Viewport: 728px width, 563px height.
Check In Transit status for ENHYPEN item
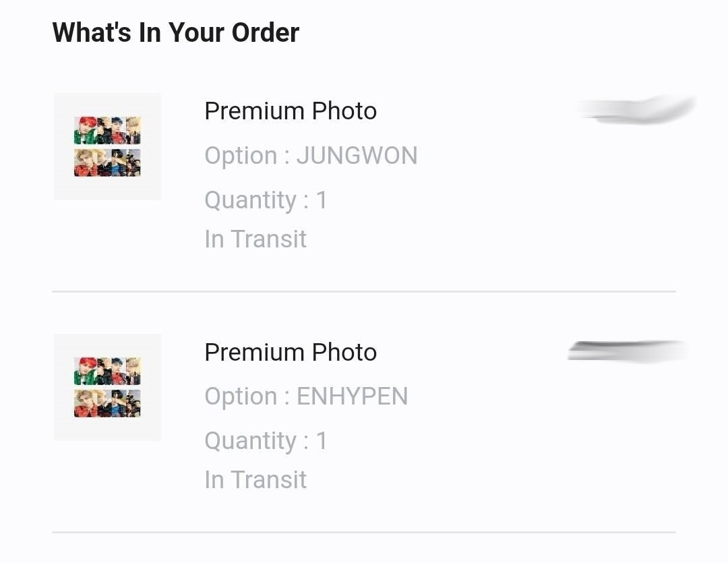(x=255, y=480)
